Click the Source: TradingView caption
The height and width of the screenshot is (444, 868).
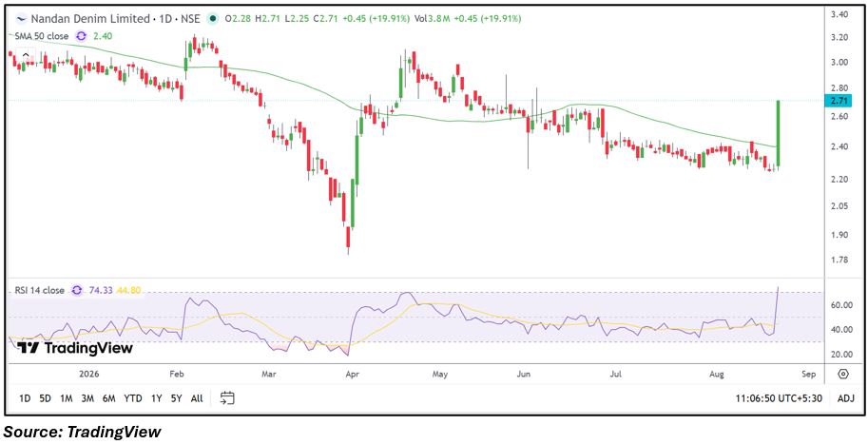pos(83,432)
